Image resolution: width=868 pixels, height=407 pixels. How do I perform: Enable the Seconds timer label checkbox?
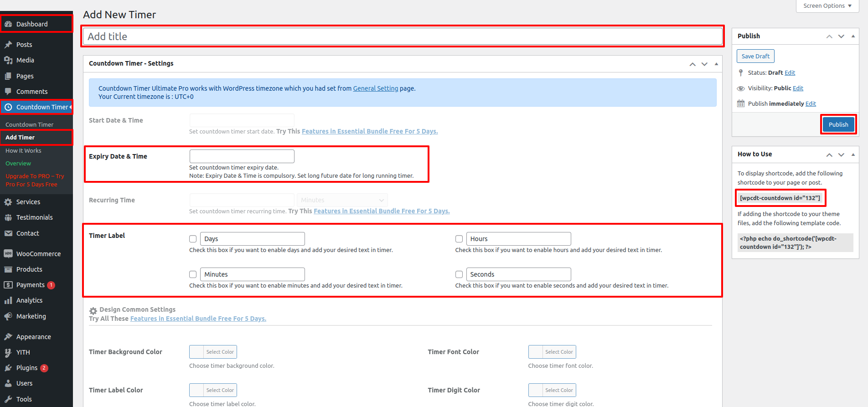tap(459, 274)
